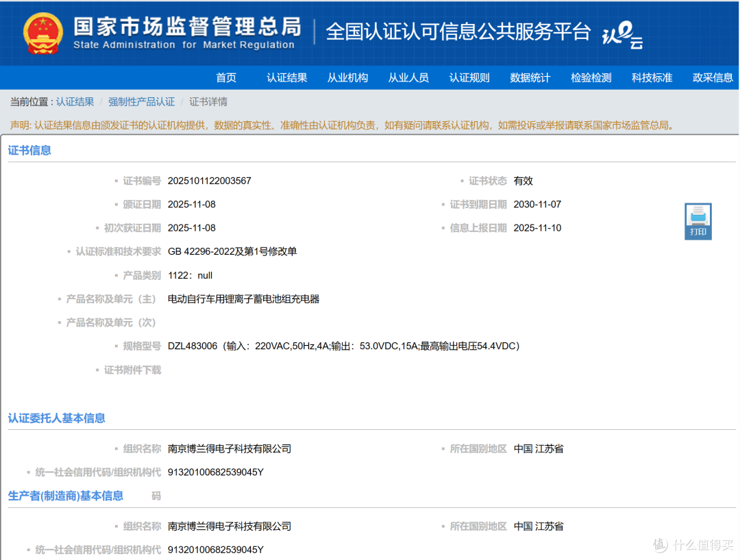Click the 国家市场监督管理总局 site title
The width and height of the screenshot is (740, 560).
(187, 27)
